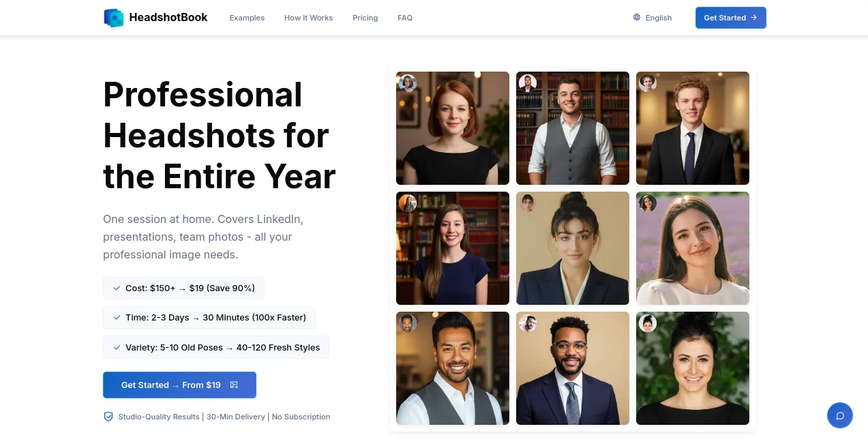Click the checkmark beside the Cost savings line

tap(117, 288)
